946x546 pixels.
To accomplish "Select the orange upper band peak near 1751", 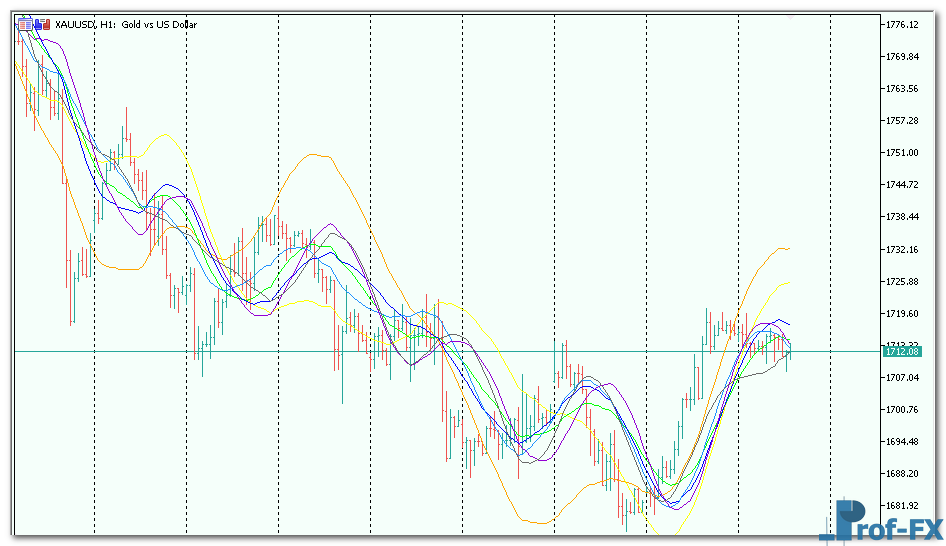I will [x=318, y=155].
